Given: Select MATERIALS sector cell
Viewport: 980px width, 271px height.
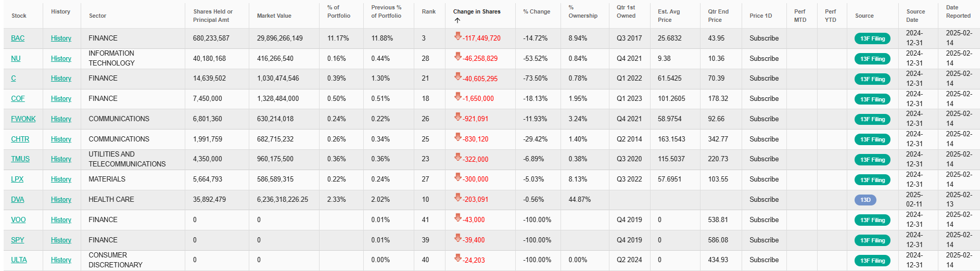Looking at the screenshot, I should pyautogui.click(x=107, y=179).
